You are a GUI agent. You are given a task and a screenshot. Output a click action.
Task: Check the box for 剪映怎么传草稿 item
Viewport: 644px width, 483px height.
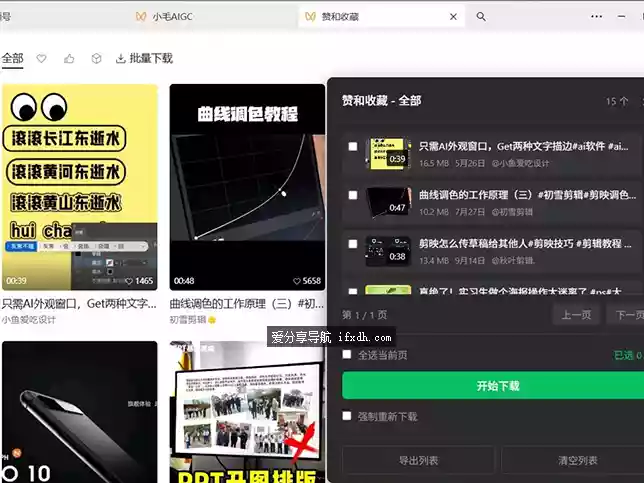pyautogui.click(x=353, y=244)
